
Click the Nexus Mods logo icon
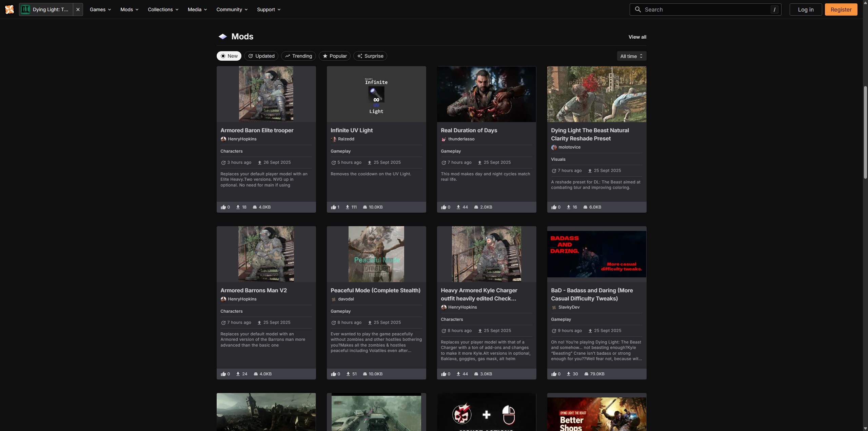(9, 9)
